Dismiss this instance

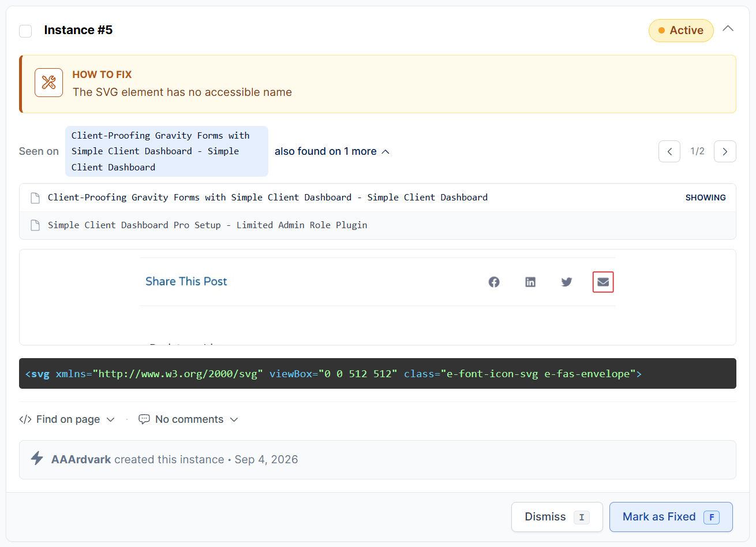(x=557, y=517)
